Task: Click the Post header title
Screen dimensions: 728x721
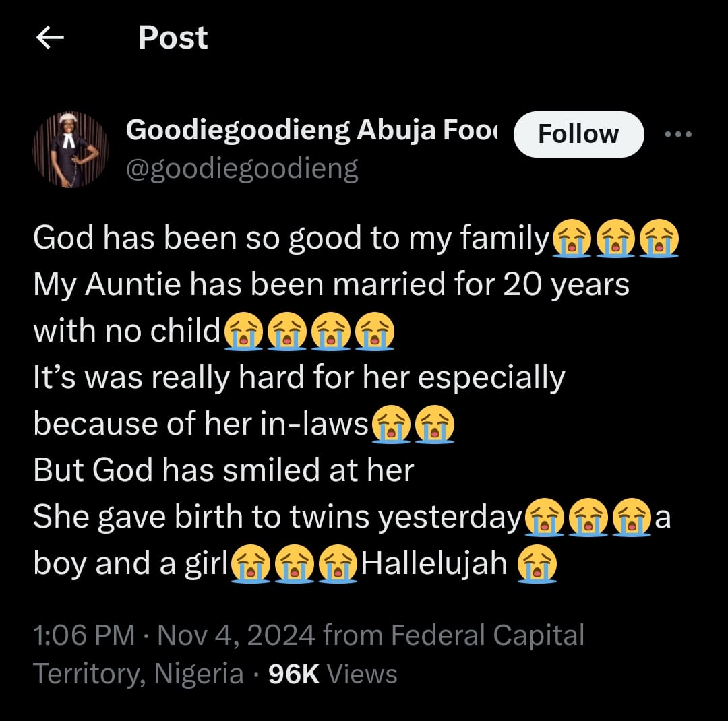Action: [x=173, y=38]
